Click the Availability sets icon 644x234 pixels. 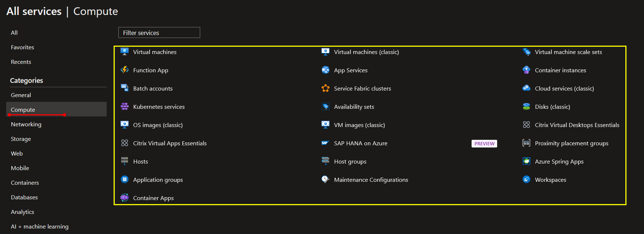pyautogui.click(x=325, y=106)
